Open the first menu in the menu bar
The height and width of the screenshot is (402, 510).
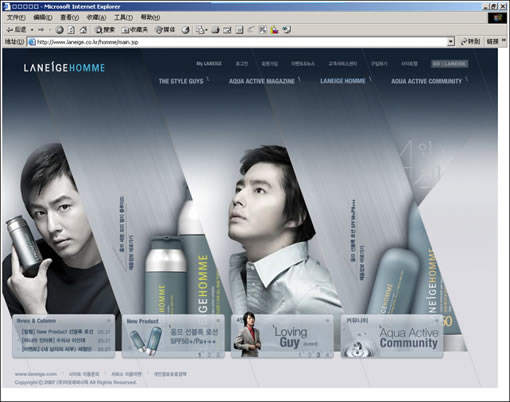16,17
